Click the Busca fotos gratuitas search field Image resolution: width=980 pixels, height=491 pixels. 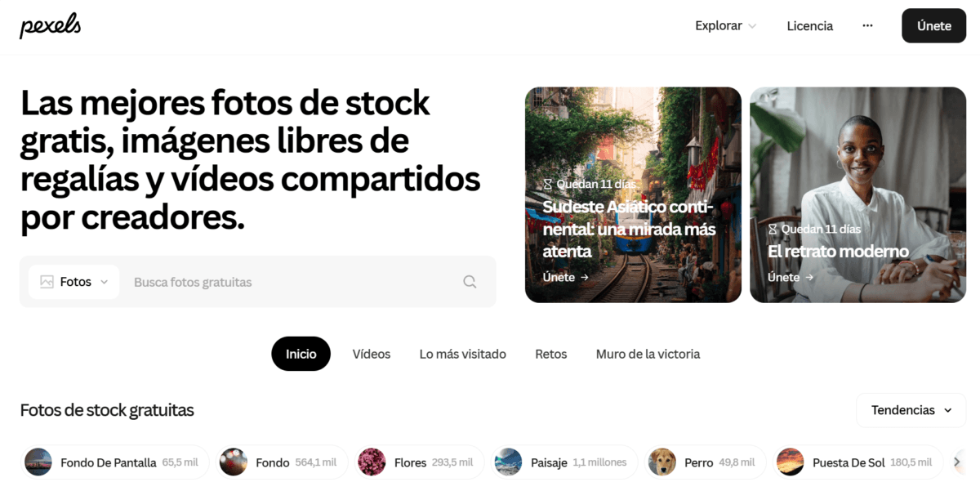(x=290, y=282)
